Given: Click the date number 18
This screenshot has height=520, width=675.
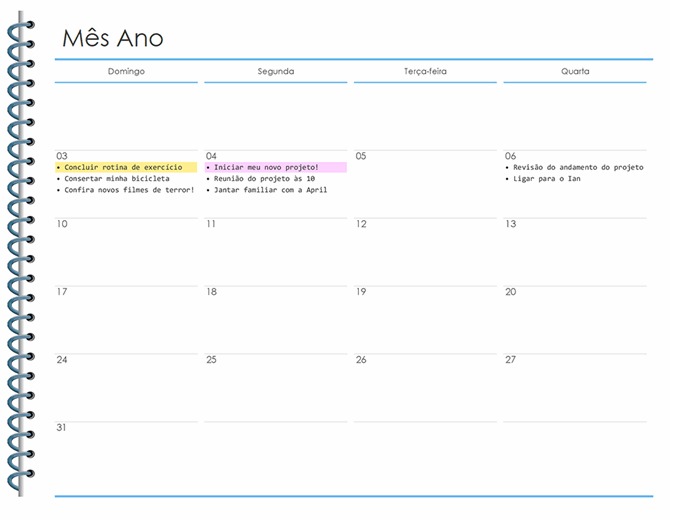Looking at the screenshot, I should [x=211, y=292].
